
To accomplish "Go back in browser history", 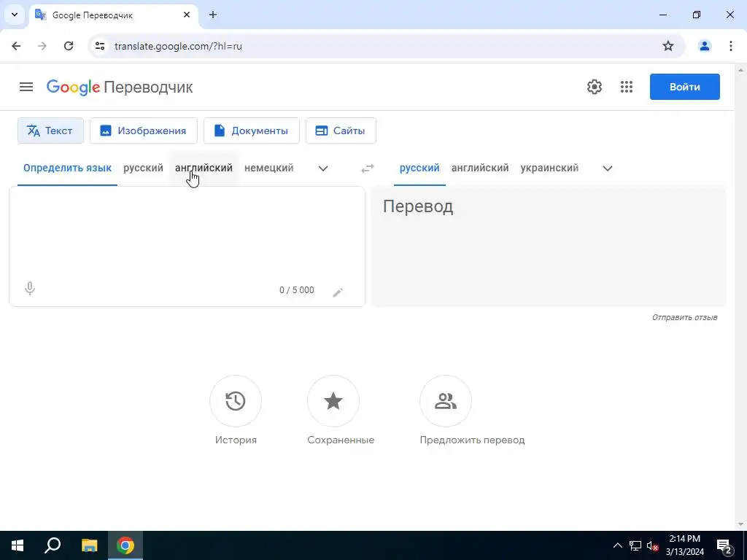I will [16, 46].
